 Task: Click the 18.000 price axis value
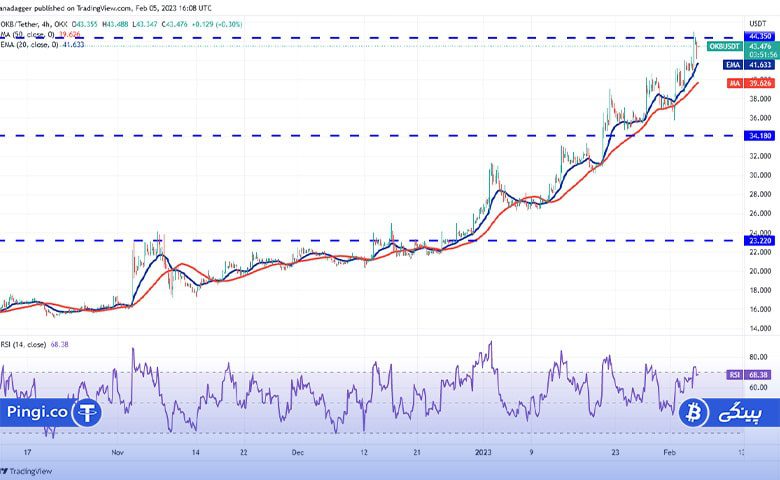point(760,290)
